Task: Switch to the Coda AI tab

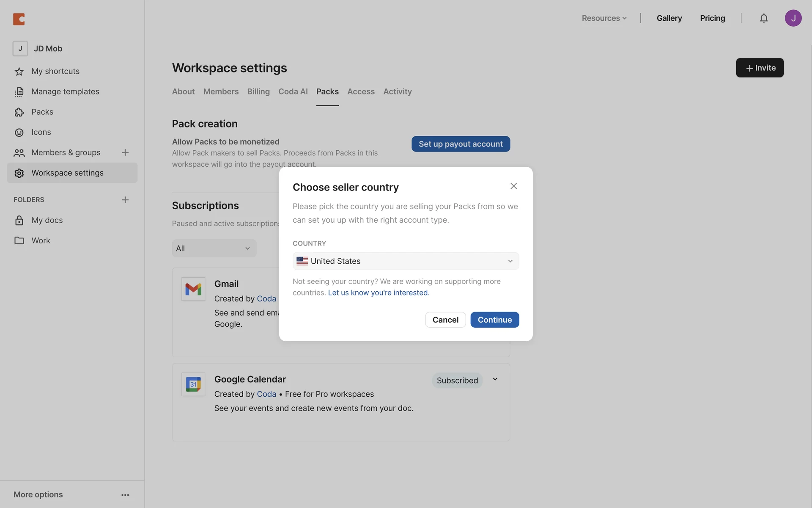Action: coord(293,91)
